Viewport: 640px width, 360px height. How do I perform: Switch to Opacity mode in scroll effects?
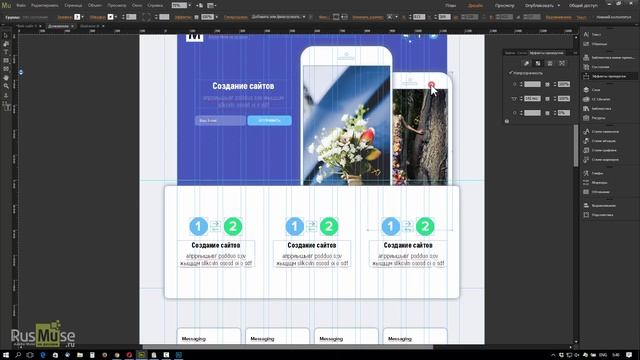coord(538,63)
